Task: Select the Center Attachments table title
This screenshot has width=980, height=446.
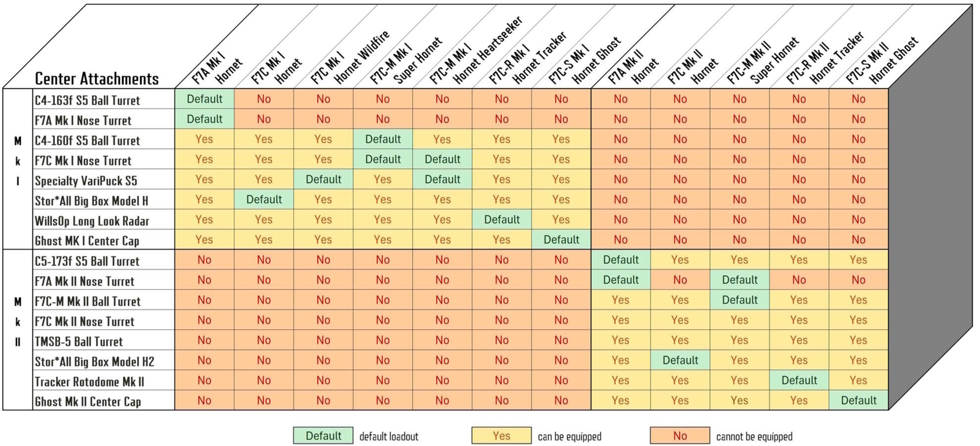Action: 97,79
